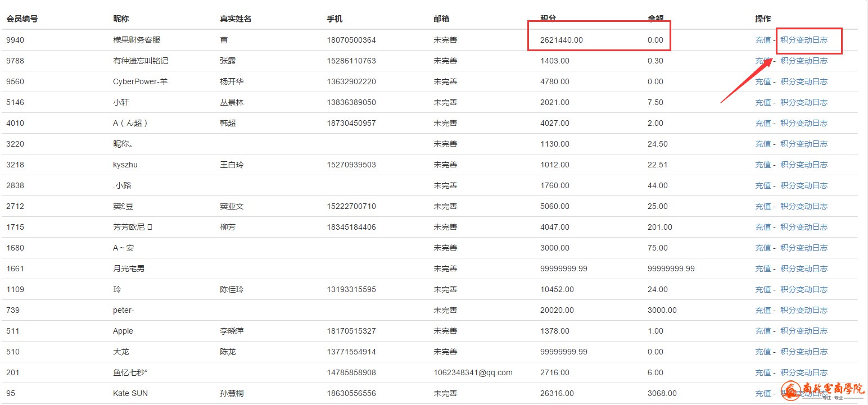The image size is (868, 405).
Task: Select nickname 有种遗忘叫铭记
Action: pyautogui.click(x=141, y=61)
